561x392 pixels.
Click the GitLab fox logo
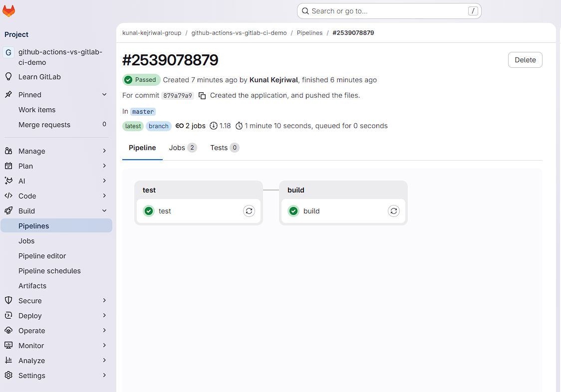pos(8,11)
